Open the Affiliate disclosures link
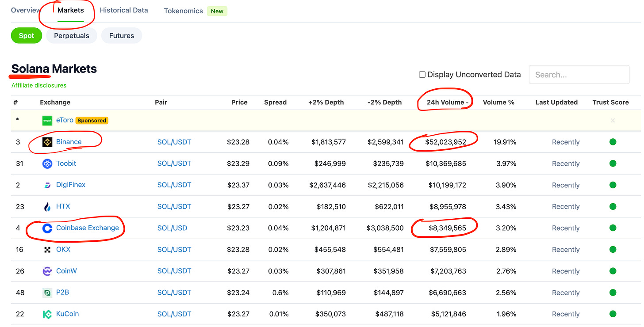 click(39, 85)
